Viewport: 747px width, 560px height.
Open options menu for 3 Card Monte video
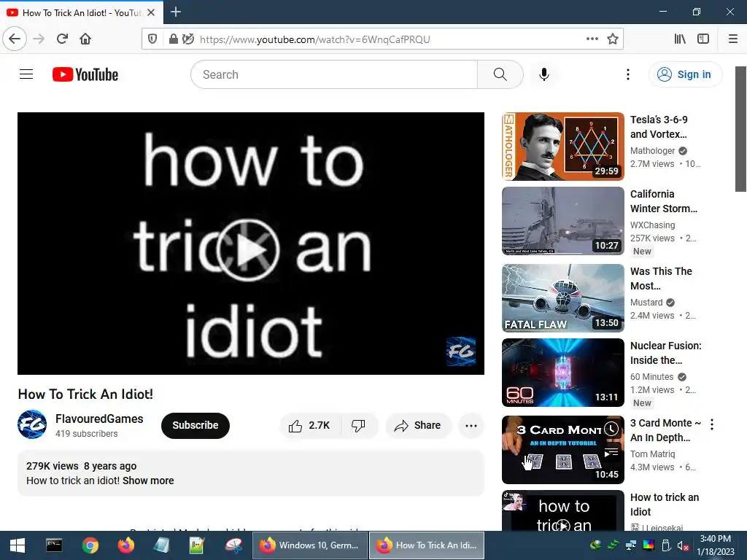[x=712, y=424]
